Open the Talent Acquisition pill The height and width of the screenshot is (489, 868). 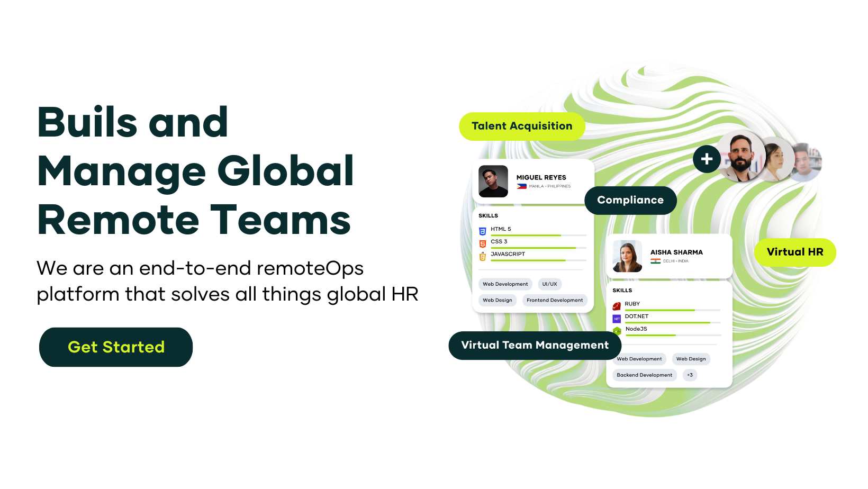click(x=522, y=126)
